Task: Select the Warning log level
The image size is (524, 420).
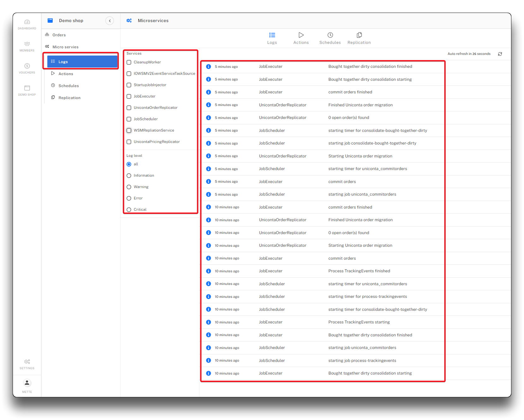Action: tap(129, 187)
